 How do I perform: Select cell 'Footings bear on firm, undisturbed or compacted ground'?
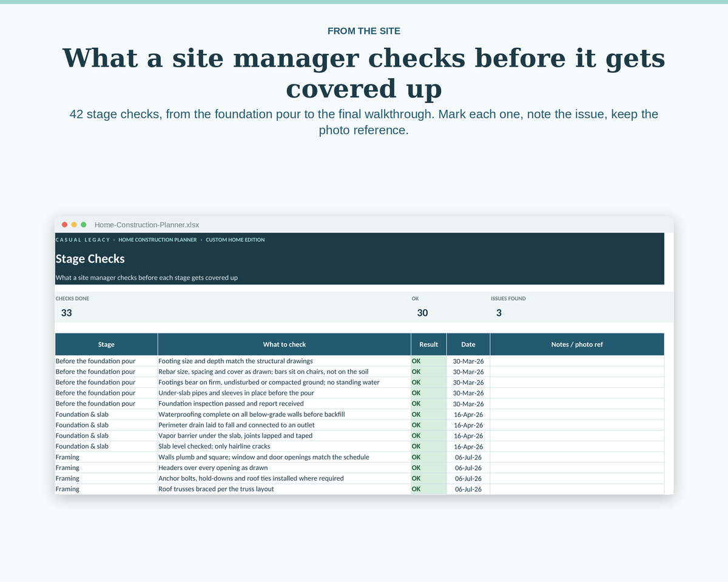285,383
